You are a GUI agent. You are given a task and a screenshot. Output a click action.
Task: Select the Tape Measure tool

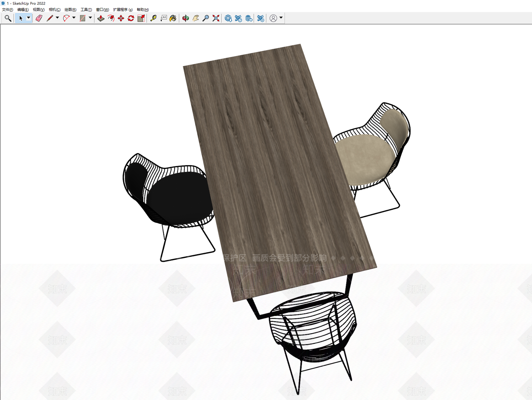(153, 18)
